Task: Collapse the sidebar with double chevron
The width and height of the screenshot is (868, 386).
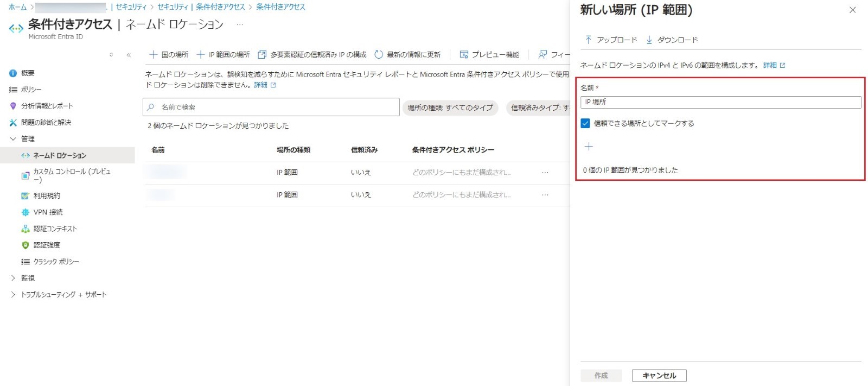Action: [x=129, y=55]
